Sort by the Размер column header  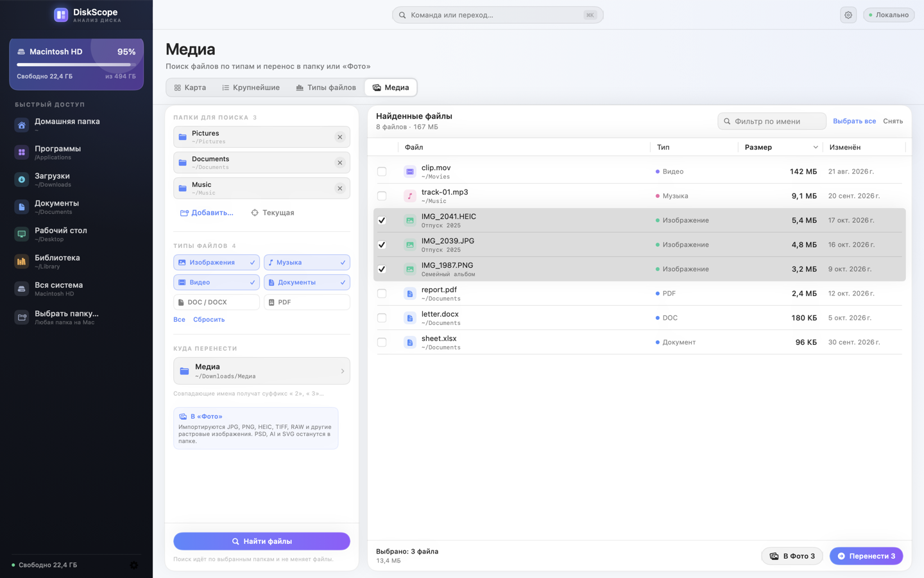pyautogui.click(x=780, y=147)
